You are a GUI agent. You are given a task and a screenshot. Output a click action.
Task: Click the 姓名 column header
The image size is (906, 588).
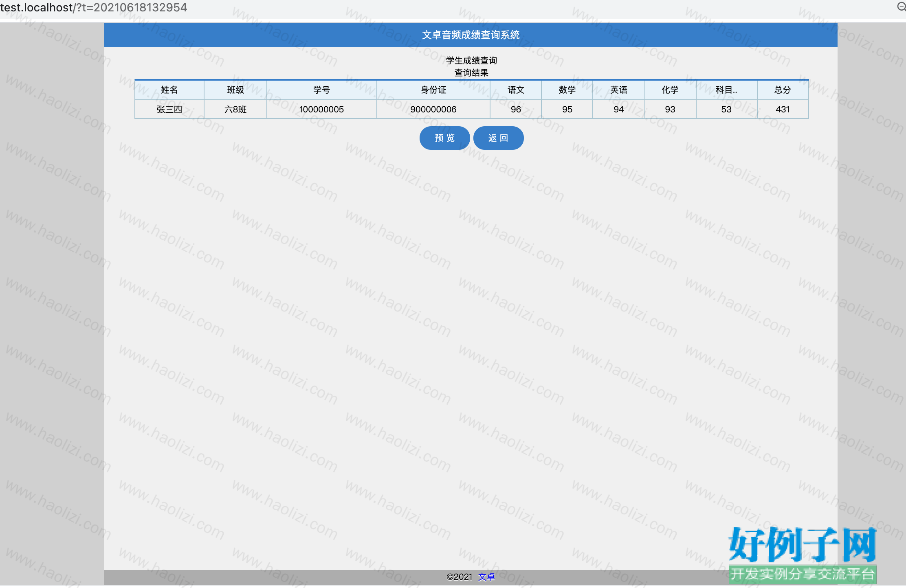pos(169,90)
